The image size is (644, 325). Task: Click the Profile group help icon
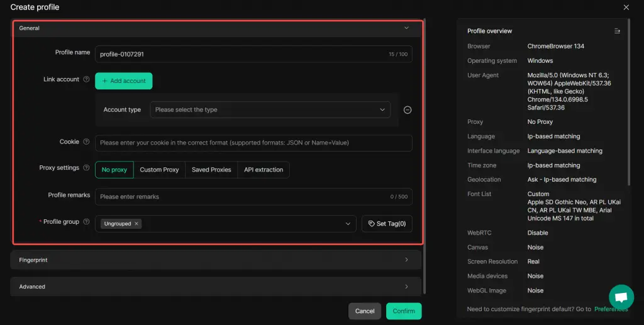[x=86, y=222]
